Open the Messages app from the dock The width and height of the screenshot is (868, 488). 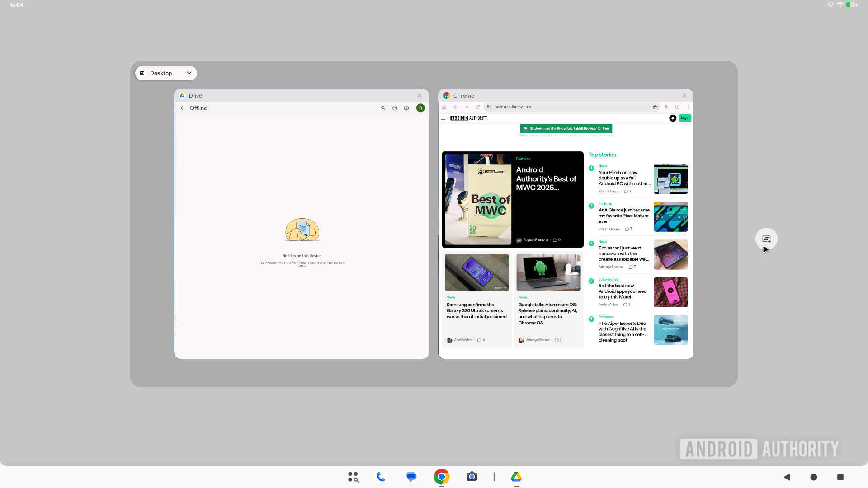[x=411, y=477]
